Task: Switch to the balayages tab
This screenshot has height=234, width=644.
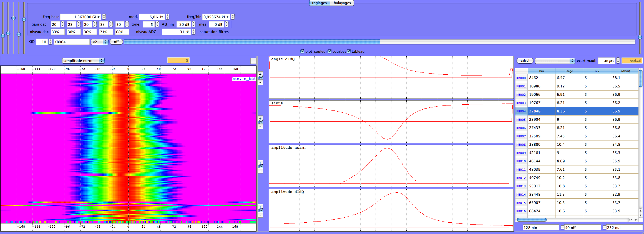Action: (x=342, y=3)
